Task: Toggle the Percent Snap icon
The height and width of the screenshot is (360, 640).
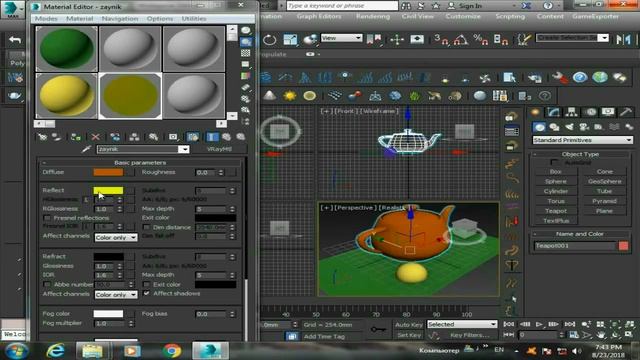Action: pyautogui.click(x=480, y=39)
